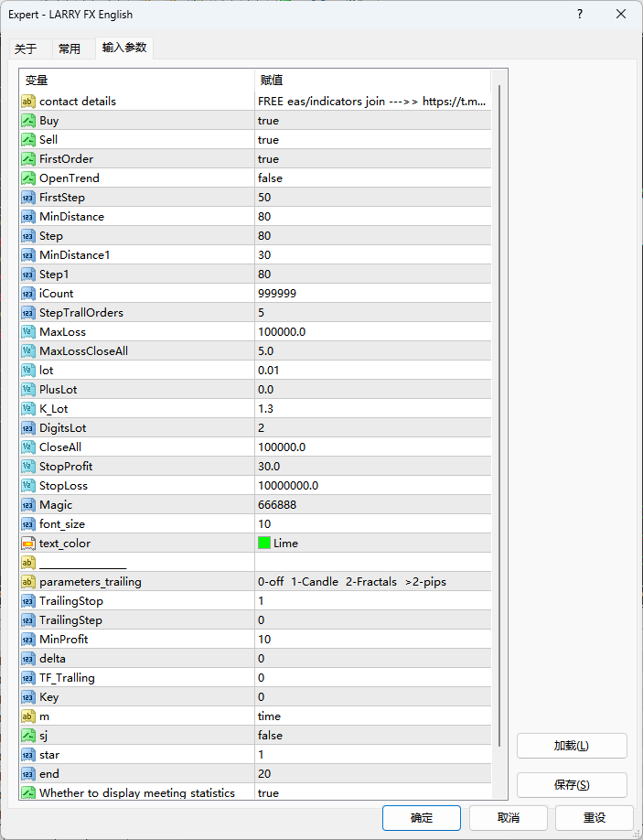The image size is (643, 840).
Task: Switch to the 关于 tab
Action: [26, 49]
